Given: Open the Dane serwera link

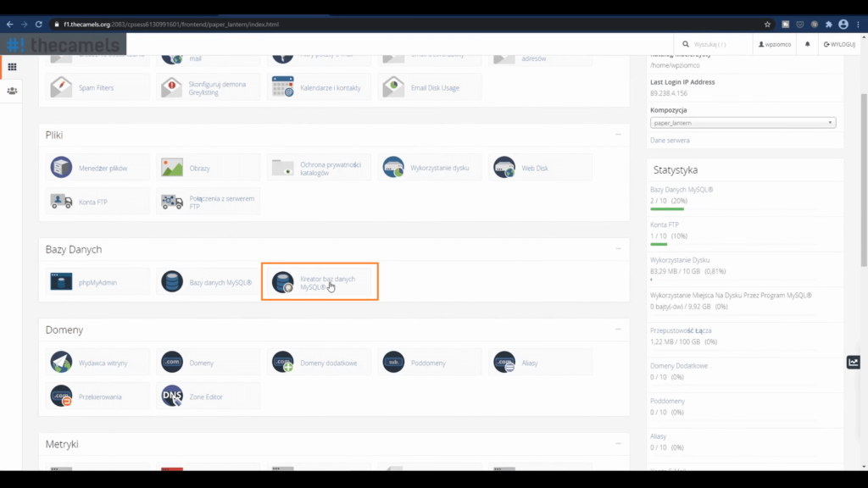Looking at the screenshot, I should (670, 141).
